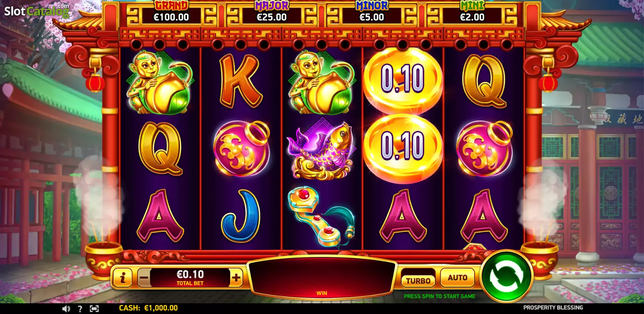Select the Minor jackpot €5.00 panel

tap(372, 13)
